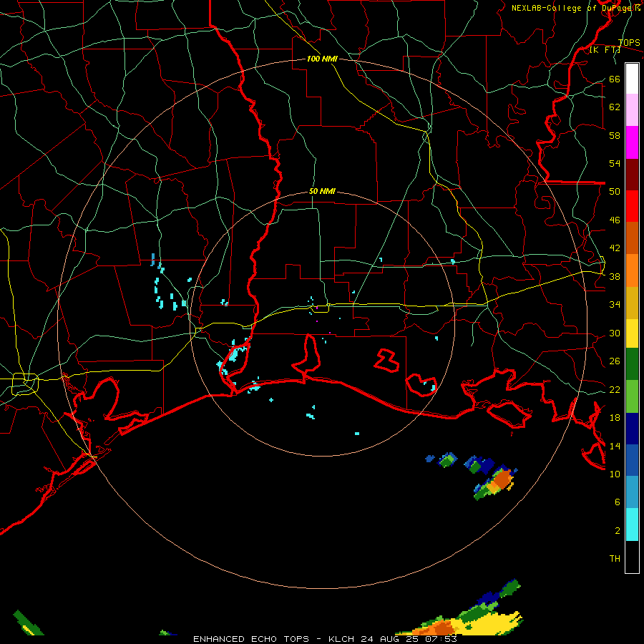Click the orange-cored storm cell offshore southeast
Viewport: 644px width, 644px height.
pyautogui.click(x=496, y=482)
